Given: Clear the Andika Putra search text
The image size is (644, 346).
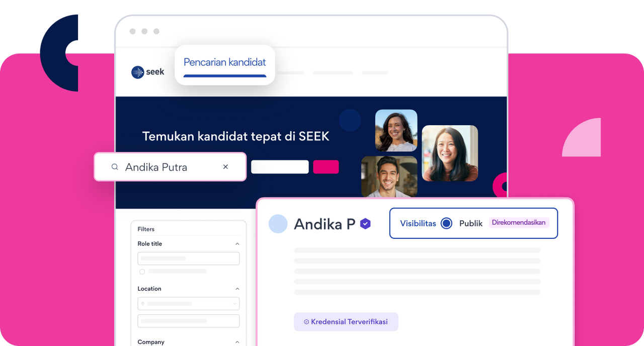Looking at the screenshot, I should [x=225, y=167].
